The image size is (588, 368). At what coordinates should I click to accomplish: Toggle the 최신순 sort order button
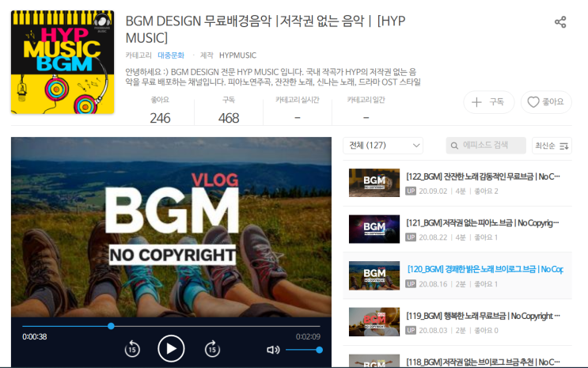click(x=552, y=146)
